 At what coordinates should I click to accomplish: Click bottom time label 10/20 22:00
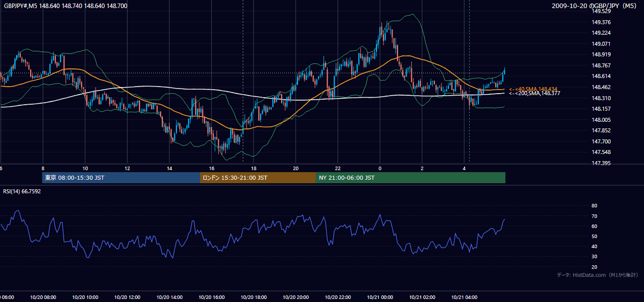tap(338, 297)
